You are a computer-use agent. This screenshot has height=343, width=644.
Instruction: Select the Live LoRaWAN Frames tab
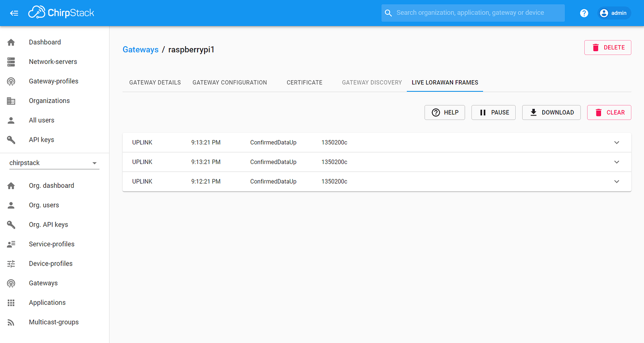[445, 82]
